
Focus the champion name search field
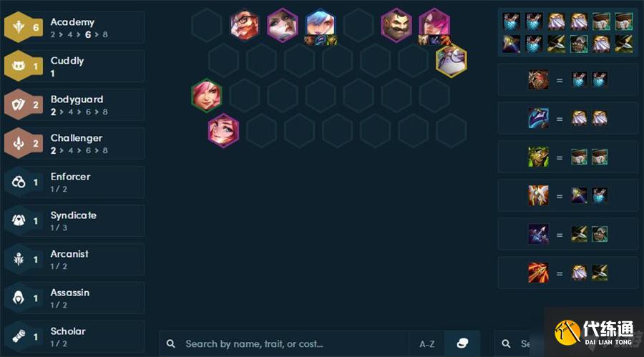(284, 343)
